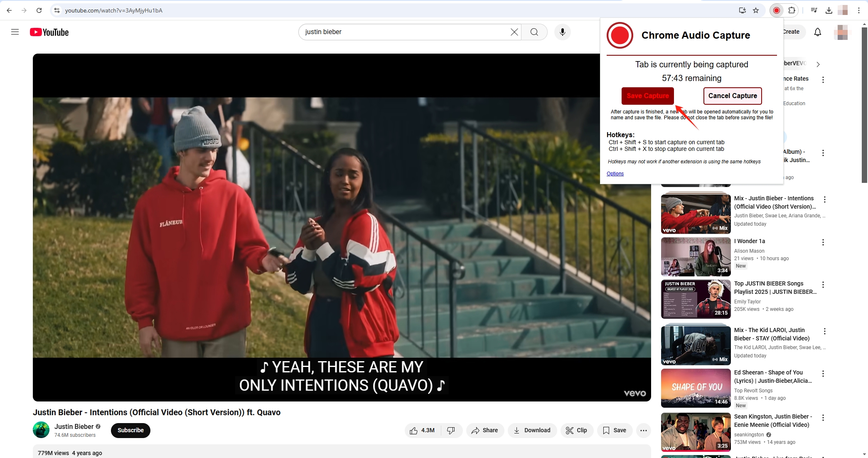
Task: Click the More options icon on video
Action: [x=644, y=430]
